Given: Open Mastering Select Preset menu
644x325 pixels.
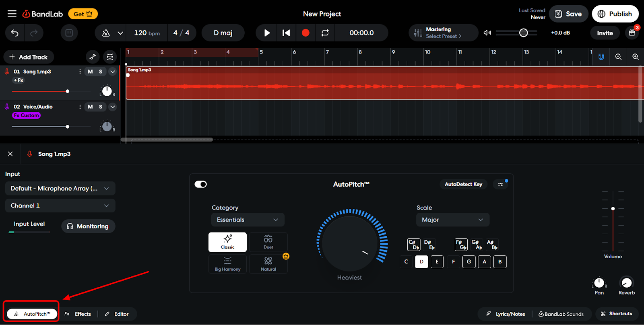Looking at the screenshot, I should (443, 33).
